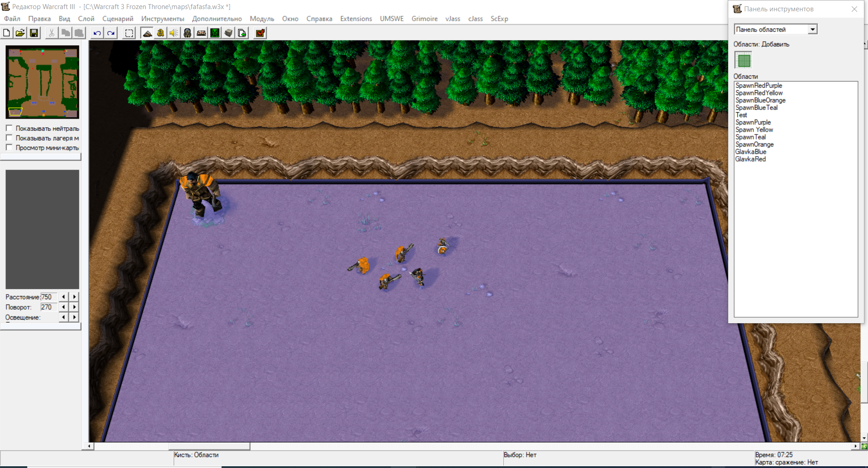Screen dimensions: 868x468
Task: Open the Файл menu
Action: coord(12,19)
